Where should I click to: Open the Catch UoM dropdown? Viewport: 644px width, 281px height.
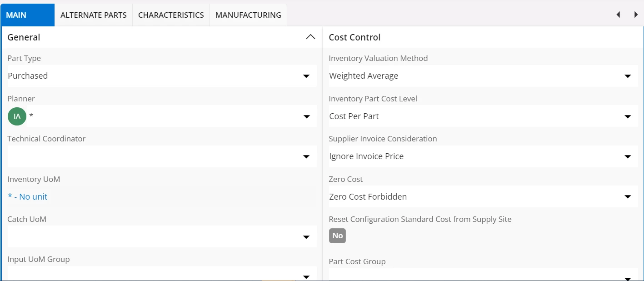pyautogui.click(x=306, y=237)
